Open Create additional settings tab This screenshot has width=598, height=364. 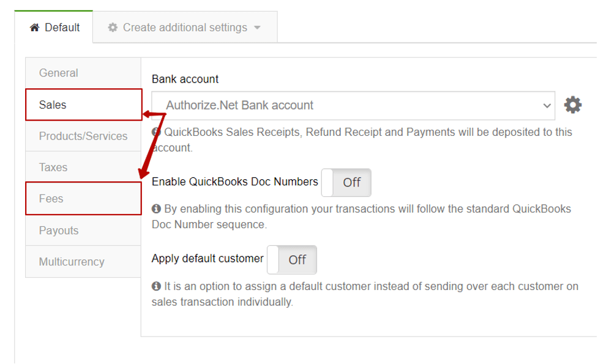(x=185, y=27)
